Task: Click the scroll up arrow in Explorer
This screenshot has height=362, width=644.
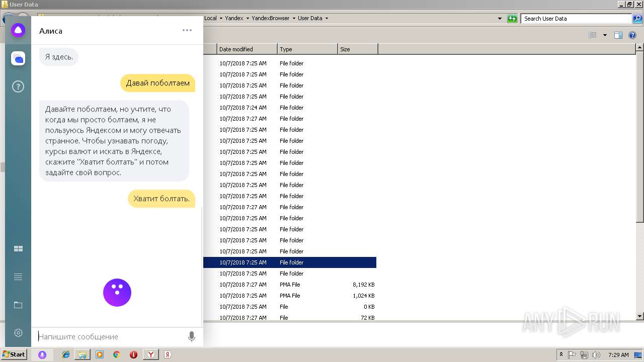Action: pos(639,48)
